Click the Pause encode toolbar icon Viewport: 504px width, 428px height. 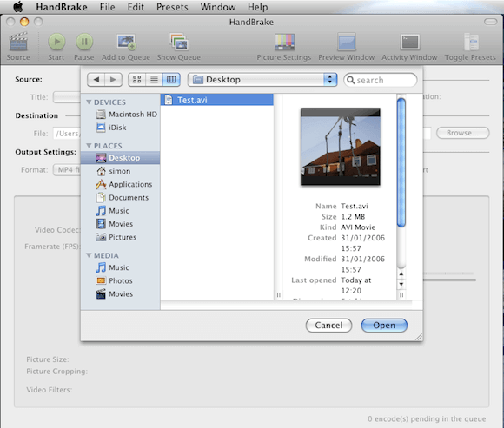(84, 42)
